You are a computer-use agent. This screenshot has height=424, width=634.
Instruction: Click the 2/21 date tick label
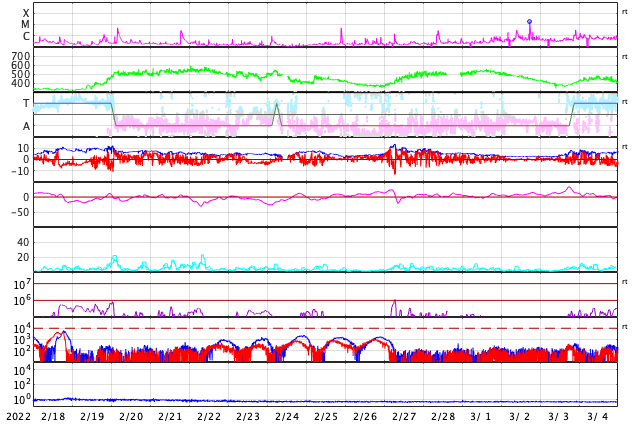(x=170, y=416)
